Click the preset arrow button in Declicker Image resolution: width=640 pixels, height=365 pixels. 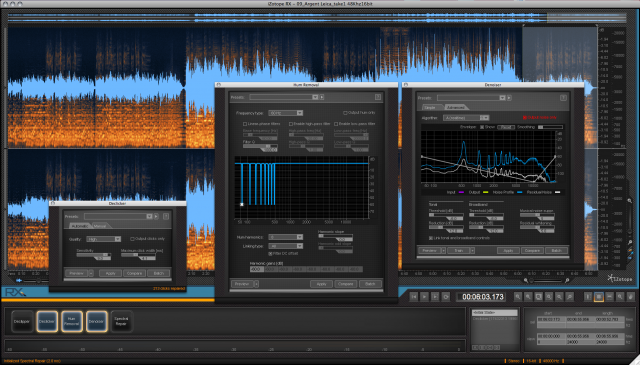(156, 216)
